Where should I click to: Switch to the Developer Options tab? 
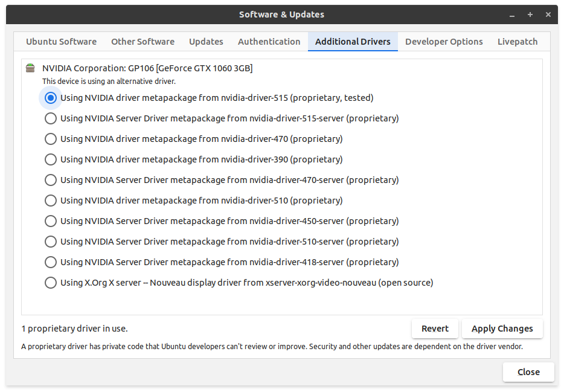click(444, 42)
